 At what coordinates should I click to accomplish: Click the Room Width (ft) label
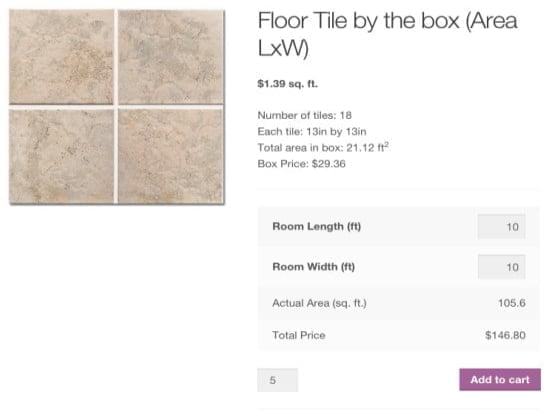pos(313,267)
